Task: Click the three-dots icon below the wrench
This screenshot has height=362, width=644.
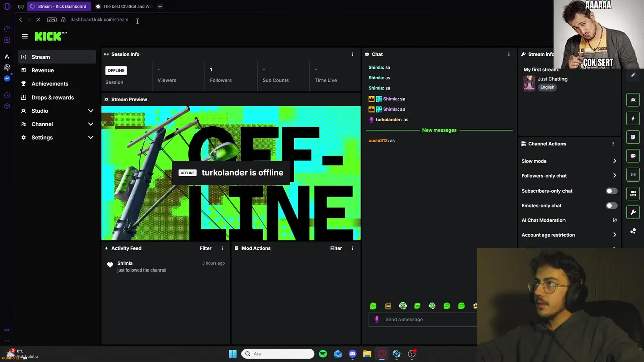Action: tap(633, 231)
